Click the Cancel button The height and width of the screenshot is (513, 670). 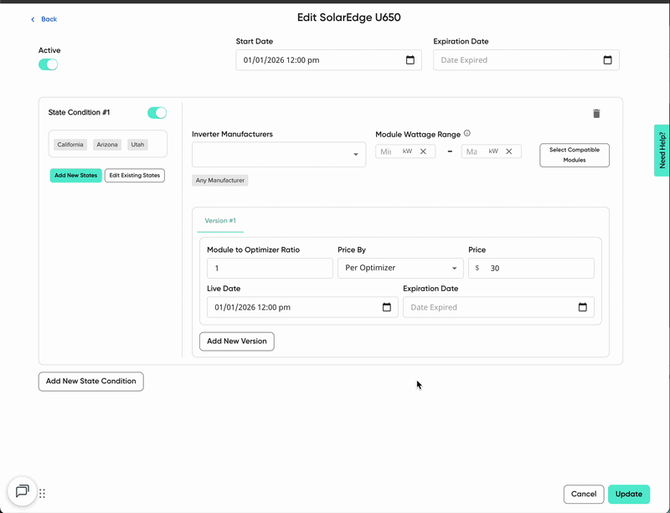(583, 494)
